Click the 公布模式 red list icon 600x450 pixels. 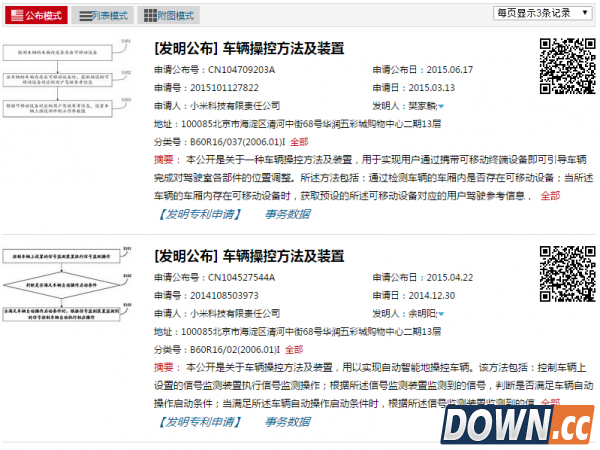17,15
